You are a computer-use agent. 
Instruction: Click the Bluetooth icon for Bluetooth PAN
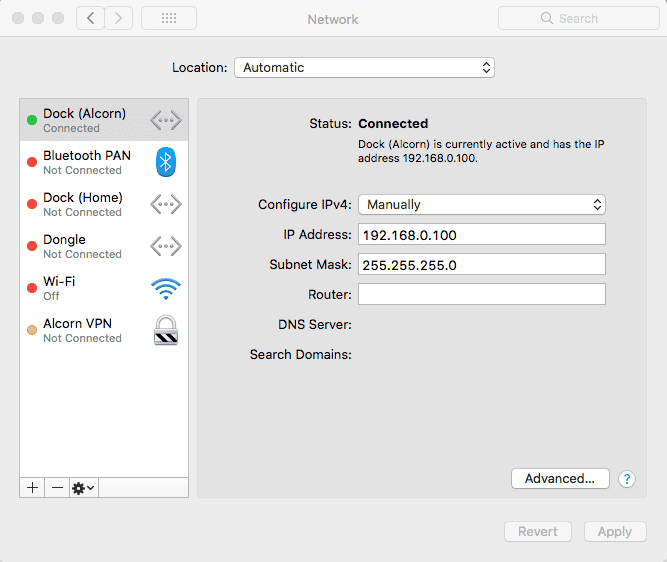[166, 162]
